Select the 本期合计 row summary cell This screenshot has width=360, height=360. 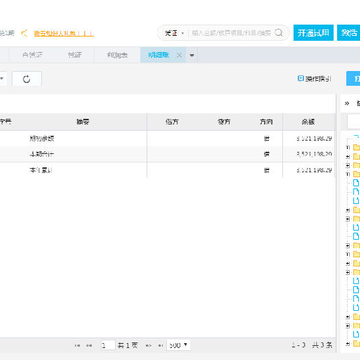41,154
